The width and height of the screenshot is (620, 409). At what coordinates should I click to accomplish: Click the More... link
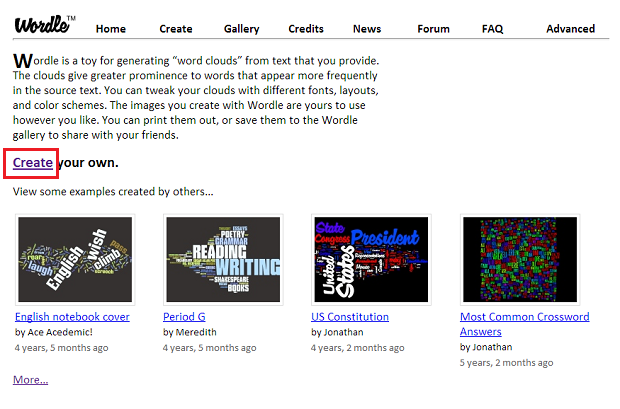(30, 380)
